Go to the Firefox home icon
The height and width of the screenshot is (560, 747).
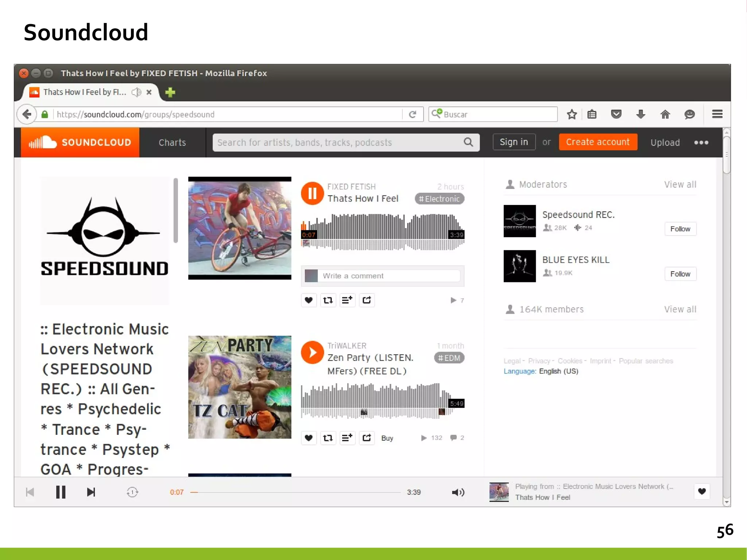(665, 115)
